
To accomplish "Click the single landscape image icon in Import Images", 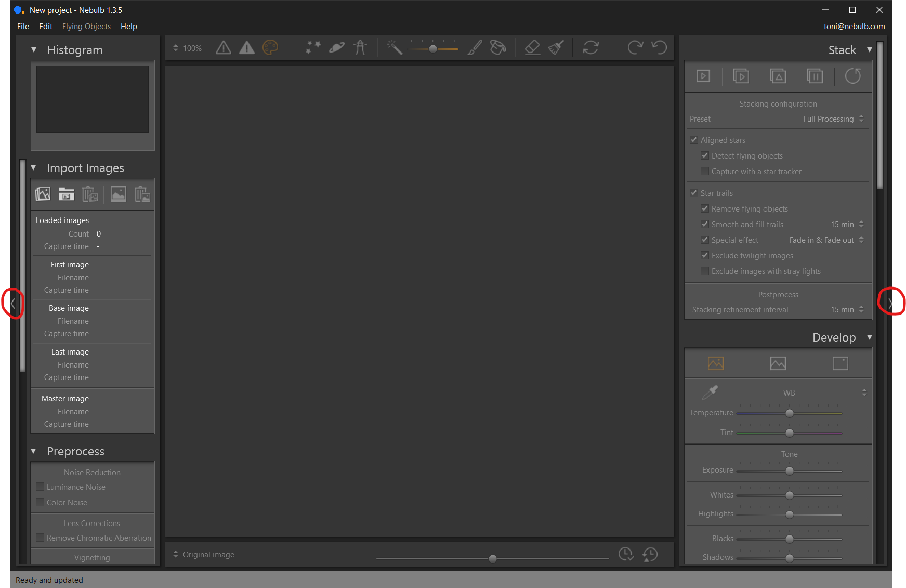I will 119,194.
